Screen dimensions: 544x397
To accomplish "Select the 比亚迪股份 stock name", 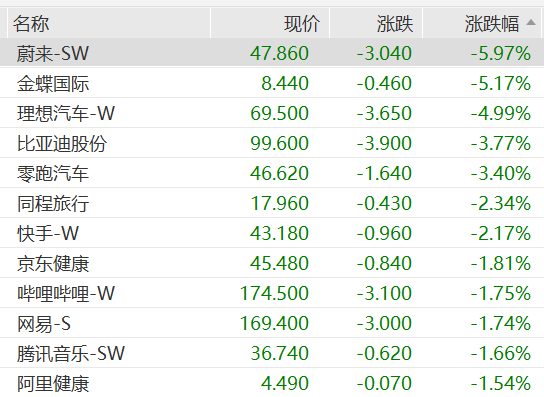I will pyautogui.click(x=62, y=143).
